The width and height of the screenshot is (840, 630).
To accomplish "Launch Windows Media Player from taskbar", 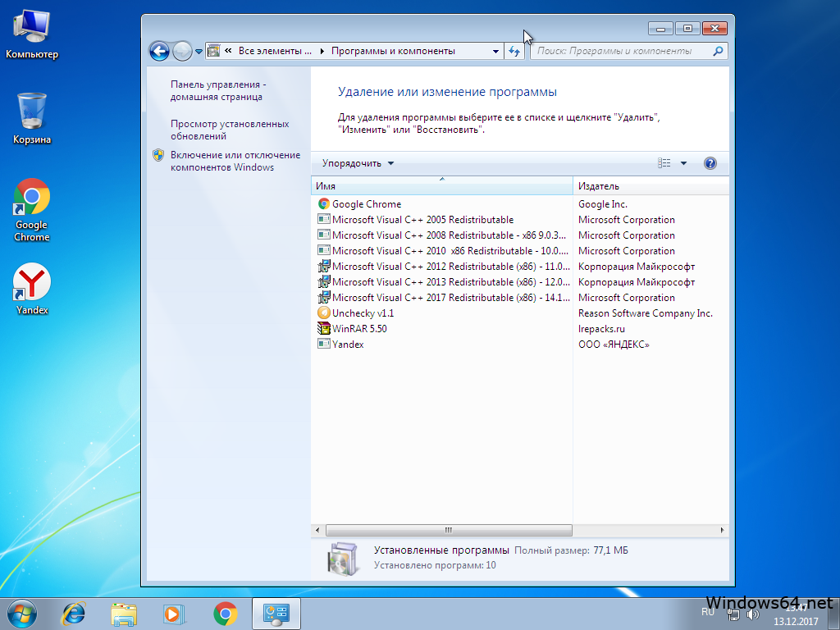I will (x=174, y=614).
